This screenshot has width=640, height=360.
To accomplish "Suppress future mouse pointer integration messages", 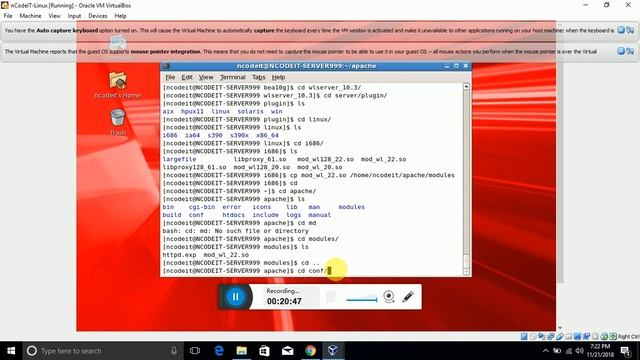I will [630, 51].
